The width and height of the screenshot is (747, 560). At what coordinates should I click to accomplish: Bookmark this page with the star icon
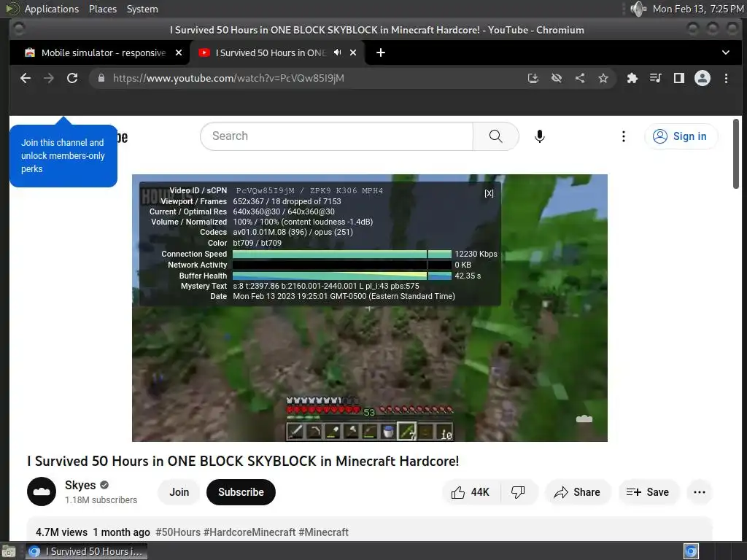click(603, 78)
